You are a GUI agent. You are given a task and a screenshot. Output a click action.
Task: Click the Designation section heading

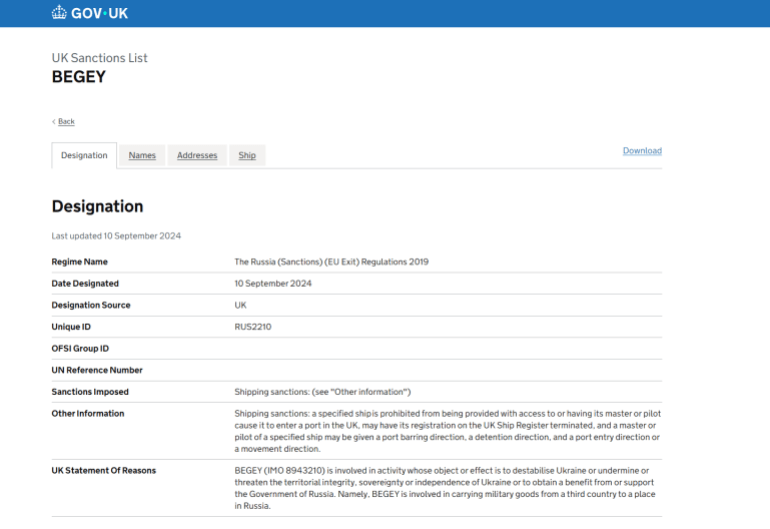click(97, 206)
